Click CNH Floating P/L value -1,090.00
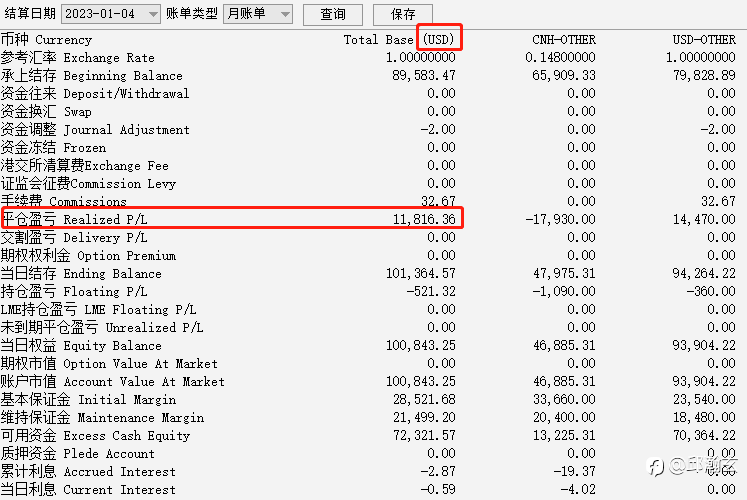The image size is (747, 500). coord(564,291)
